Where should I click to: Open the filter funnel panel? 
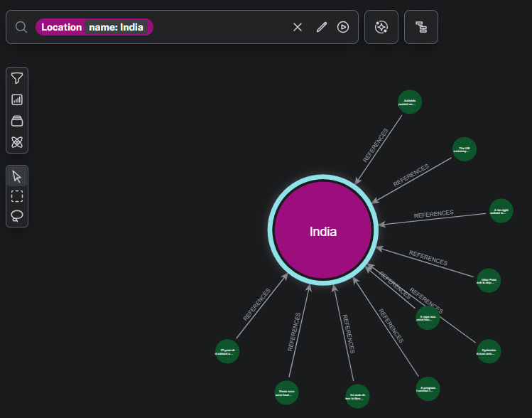tap(17, 78)
